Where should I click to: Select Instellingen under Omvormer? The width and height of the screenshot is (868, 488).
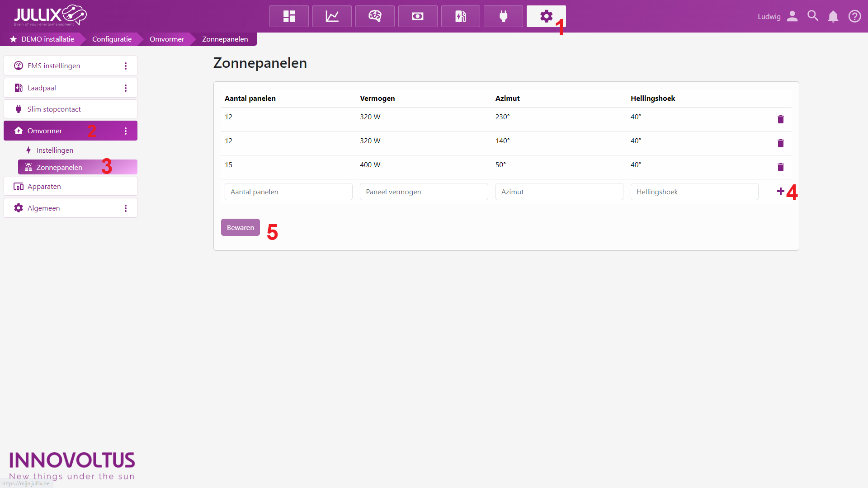tap(55, 150)
